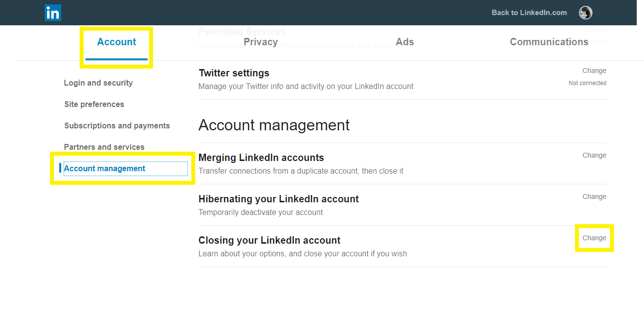Select the Account tab
The image size is (644, 320).
(116, 42)
